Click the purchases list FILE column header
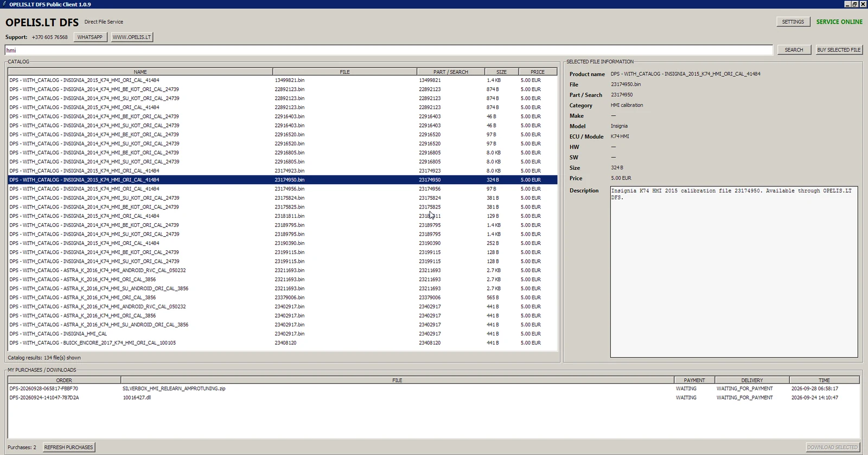This screenshot has width=868, height=455. [397, 380]
